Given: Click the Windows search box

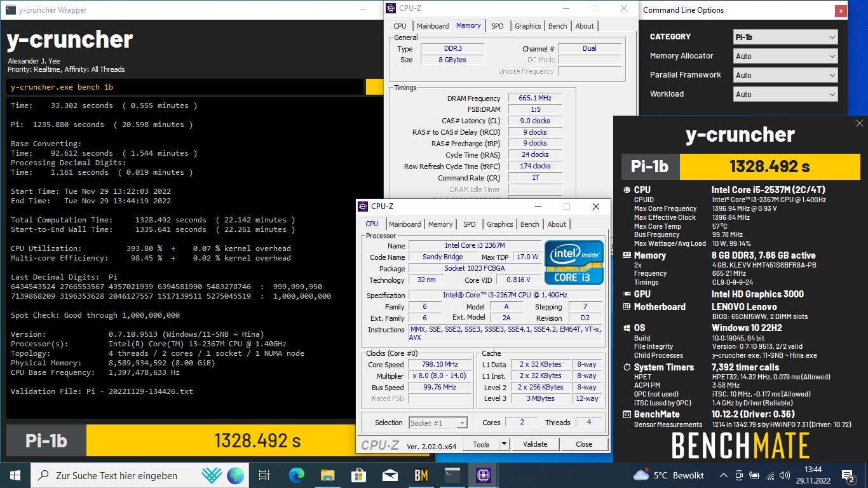Looking at the screenshot, I should [x=140, y=475].
